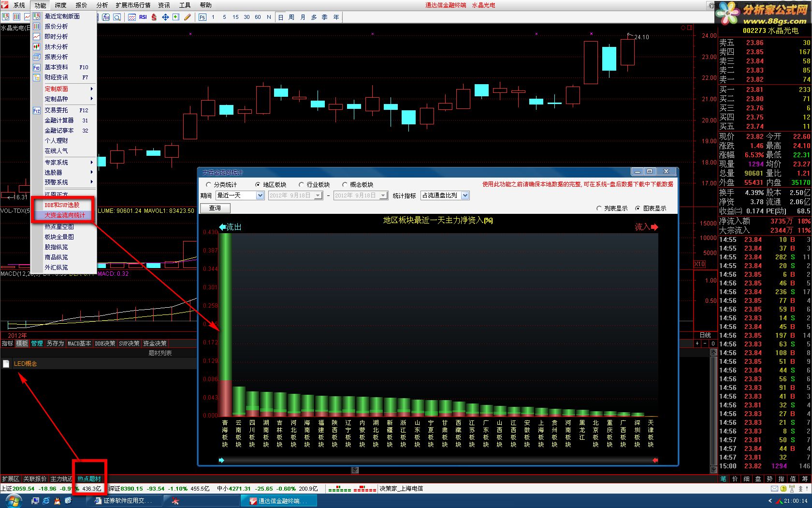
Task: Select the 地区板块 radio button
Action: tap(258, 184)
